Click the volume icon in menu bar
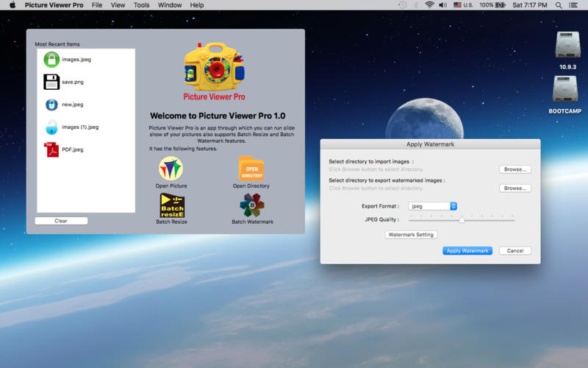Viewport: 588px width, 368px height. click(443, 5)
